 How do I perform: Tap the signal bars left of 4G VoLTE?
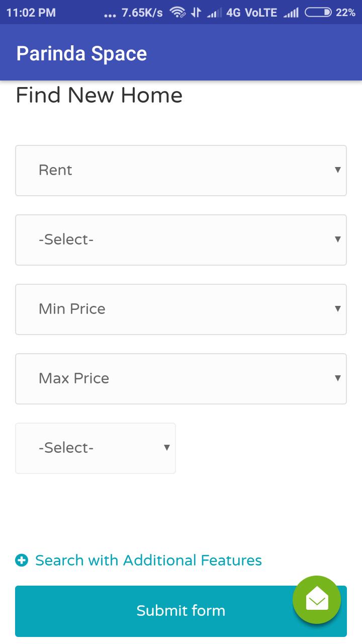215,13
